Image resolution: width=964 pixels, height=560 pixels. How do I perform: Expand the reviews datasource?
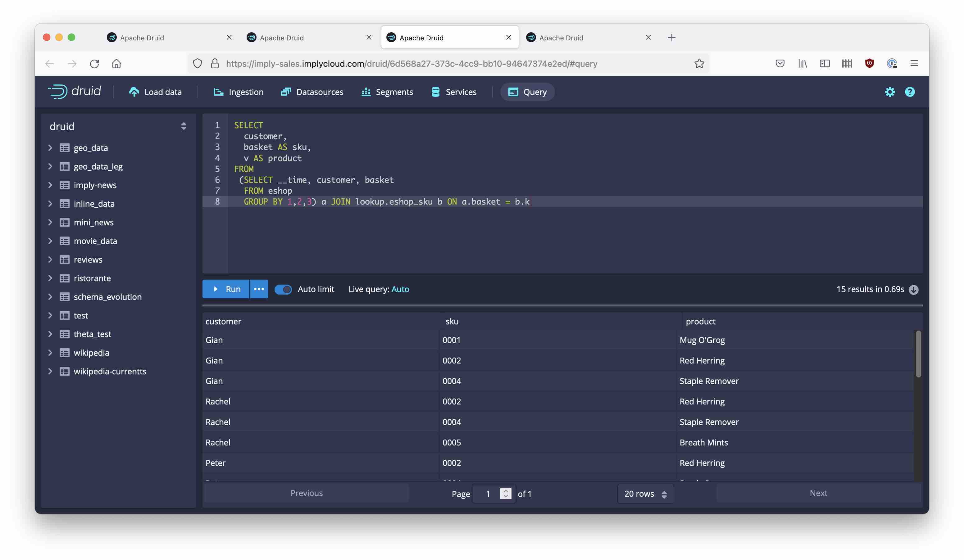click(50, 260)
